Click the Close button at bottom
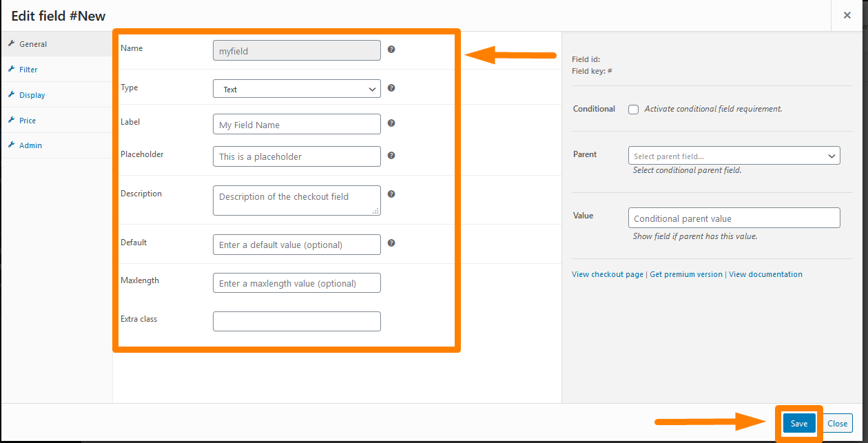The image size is (868, 443). tap(838, 424)
